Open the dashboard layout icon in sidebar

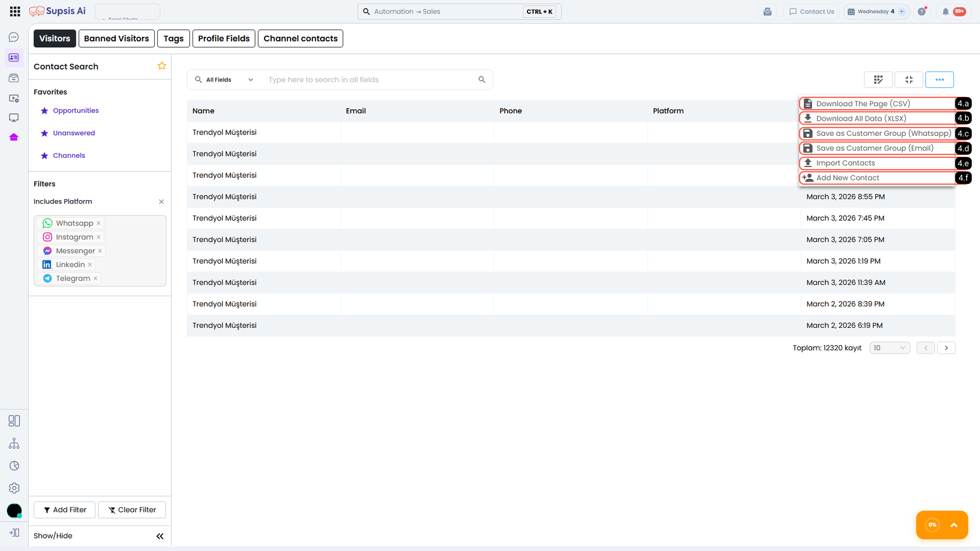[x=14, y=421]
